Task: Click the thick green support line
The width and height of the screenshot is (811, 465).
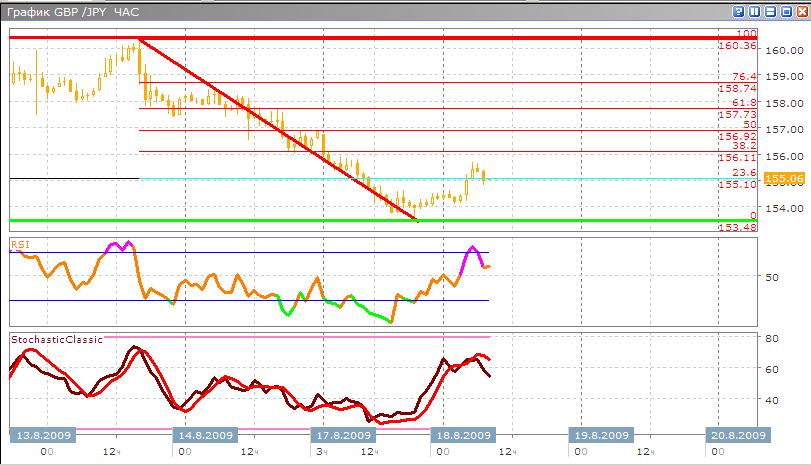Action: pos(250,220)
